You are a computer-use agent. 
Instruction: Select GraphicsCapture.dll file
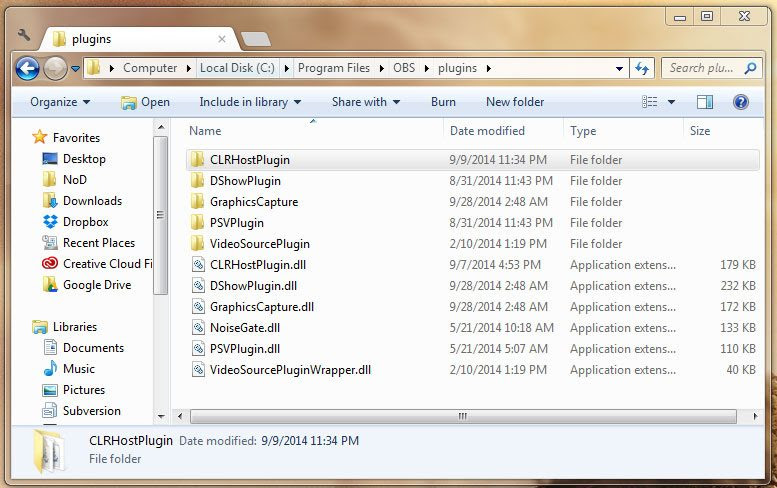coord(262,307)
